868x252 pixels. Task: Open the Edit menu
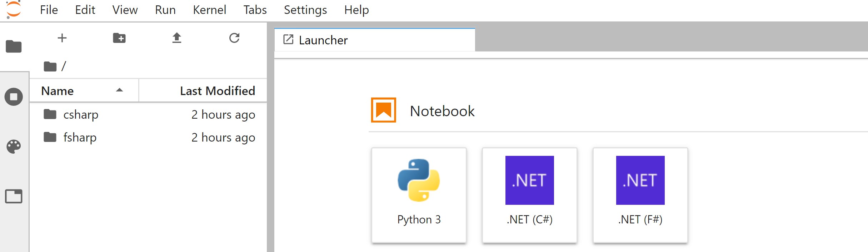[x=85, y=10]
